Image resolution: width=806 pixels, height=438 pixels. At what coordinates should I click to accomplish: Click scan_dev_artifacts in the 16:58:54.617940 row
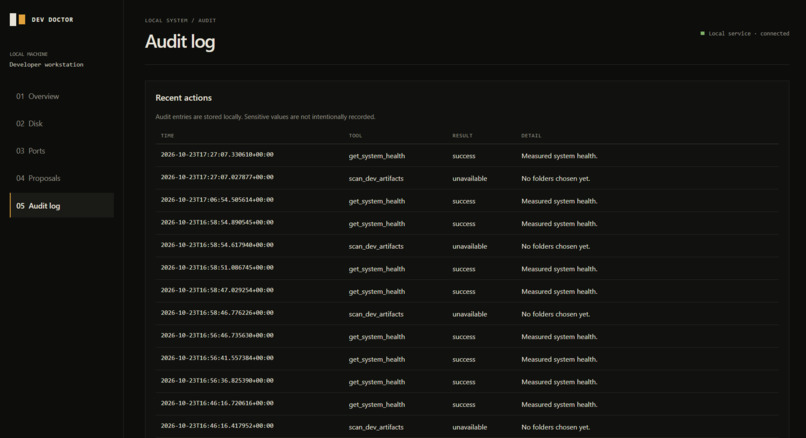[376, 246]
